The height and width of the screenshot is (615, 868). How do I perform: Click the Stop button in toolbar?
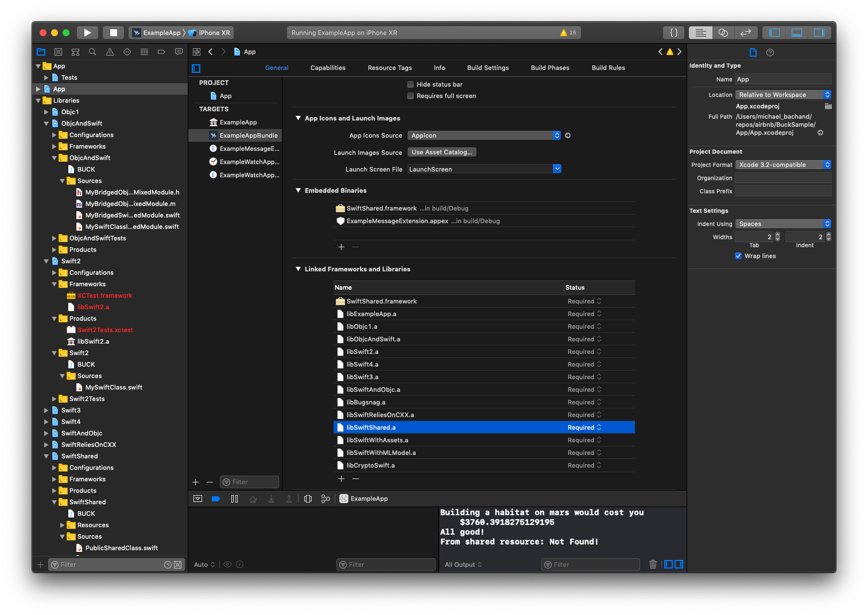click(114, 33)
